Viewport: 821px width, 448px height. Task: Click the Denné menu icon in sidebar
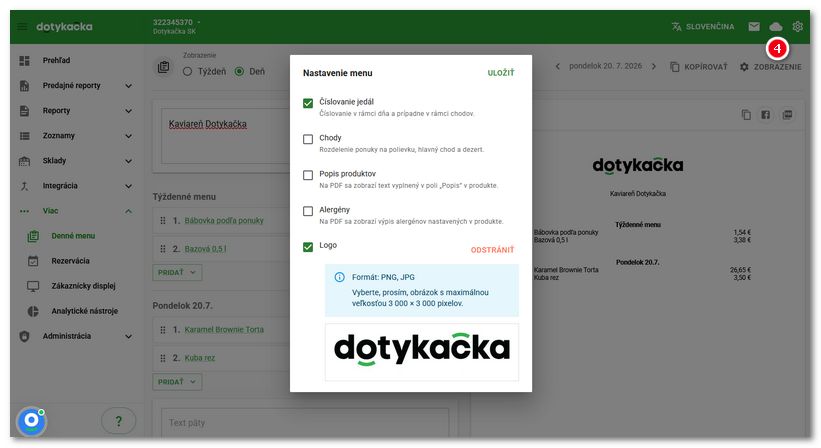(33, 236)
